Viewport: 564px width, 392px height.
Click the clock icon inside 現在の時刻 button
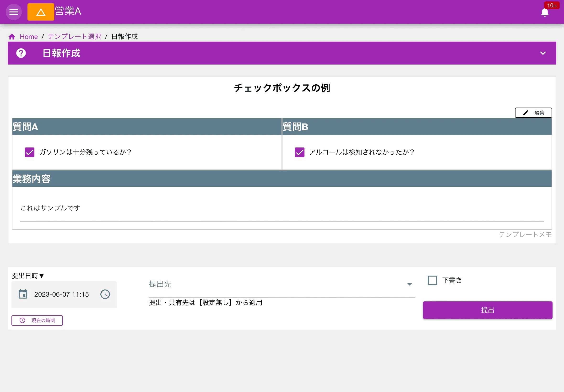coord(22,320)
